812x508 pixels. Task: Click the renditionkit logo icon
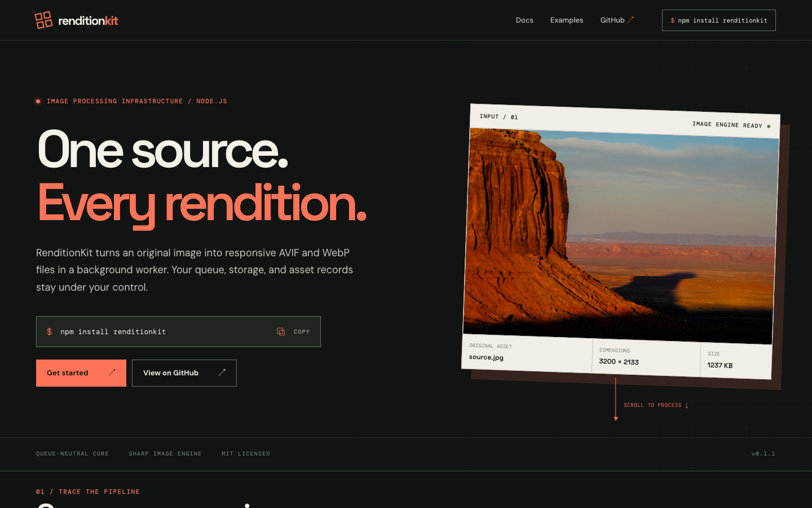pyautogui.click(x=43, y=20)
